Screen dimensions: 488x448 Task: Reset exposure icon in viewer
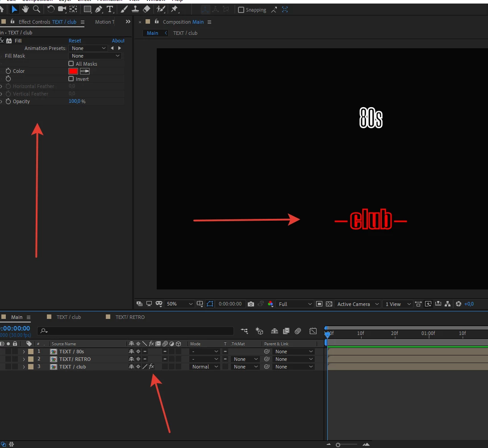pos(459,304)
